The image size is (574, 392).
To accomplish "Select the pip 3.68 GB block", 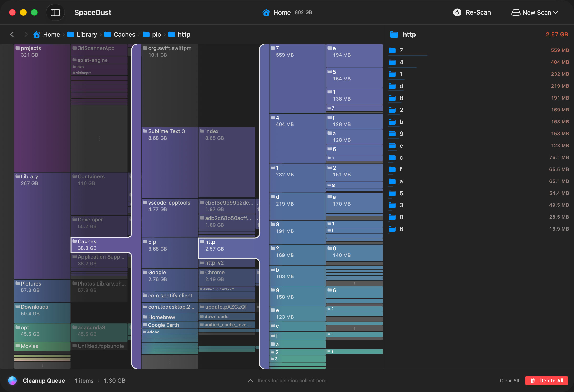I will tap(170, 253).
